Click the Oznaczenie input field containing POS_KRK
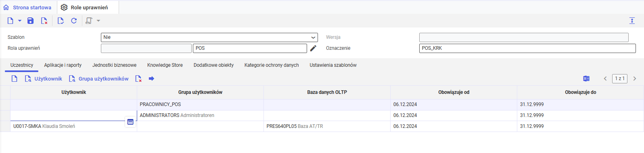644x153 pixels. [527, 48]
